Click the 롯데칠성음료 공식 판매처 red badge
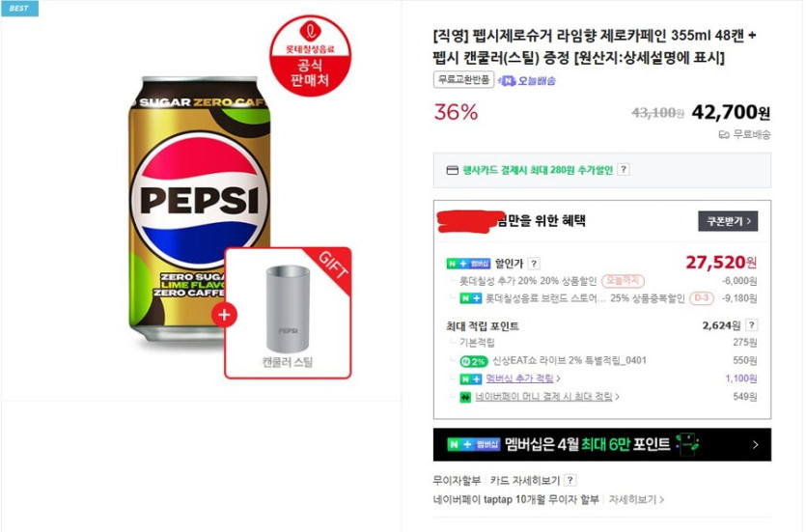This screenshot has width=806, height=532. 309,54
